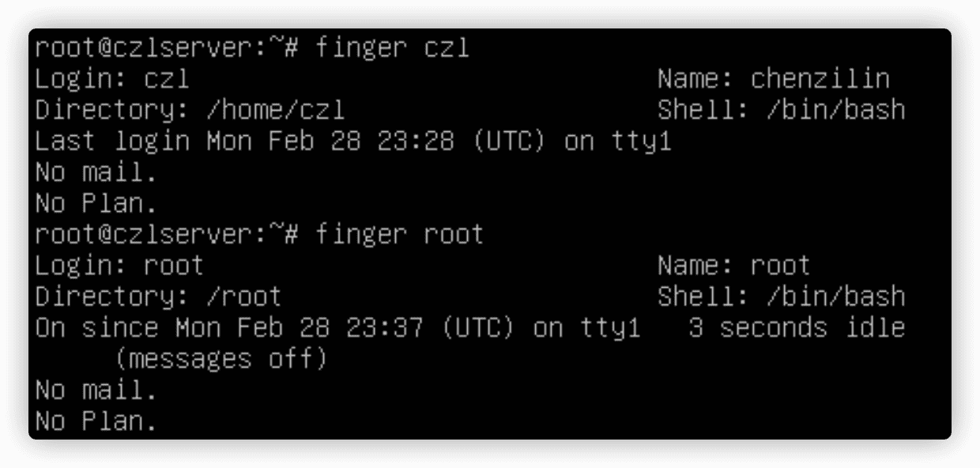
Task: Click the last 'No Plan.' line
Action: pos(96,421)
